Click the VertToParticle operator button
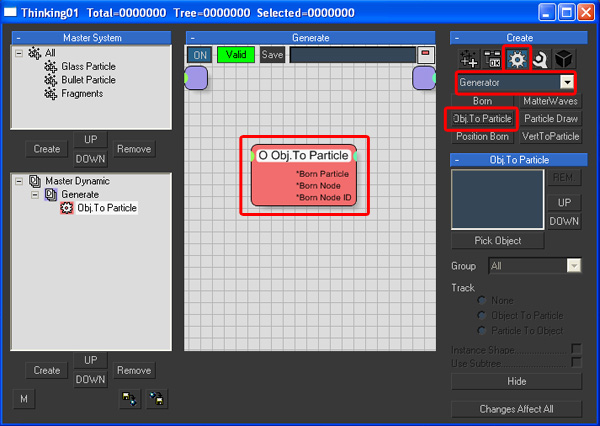The height and width of the screenshot is (426, 600). (x=550, y=136)
